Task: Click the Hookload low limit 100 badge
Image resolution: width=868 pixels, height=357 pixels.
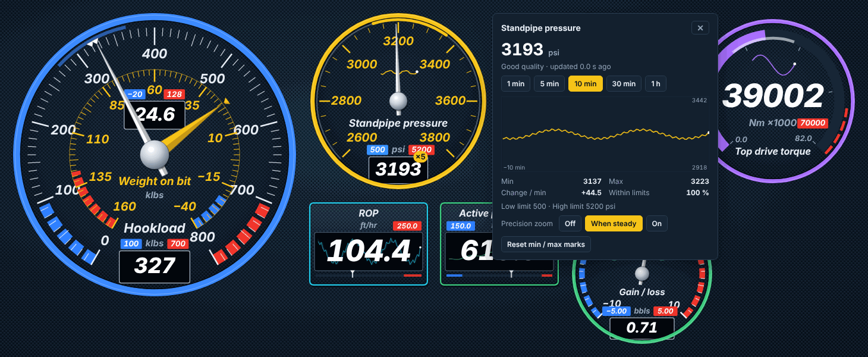Action: point(131,243)
